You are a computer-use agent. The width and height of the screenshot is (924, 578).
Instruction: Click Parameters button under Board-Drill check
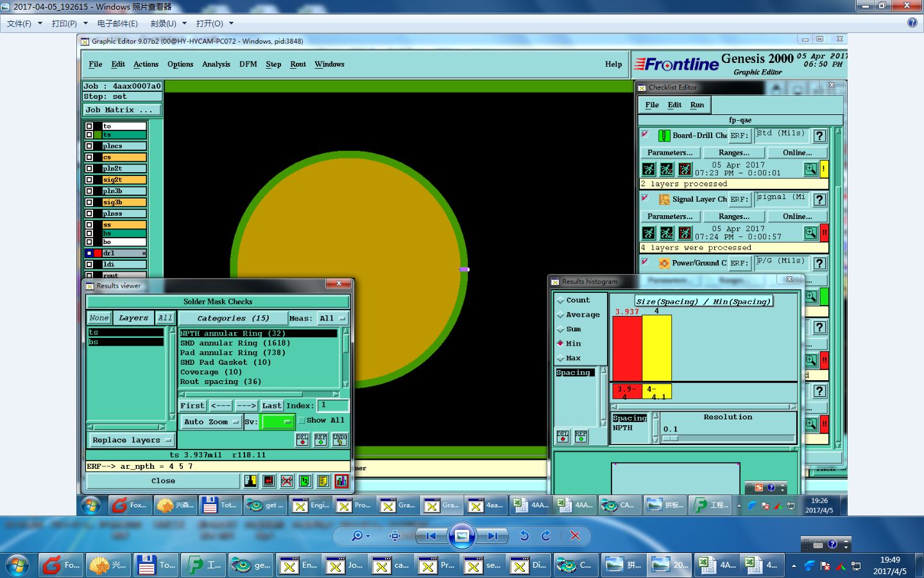click(670, 153)
